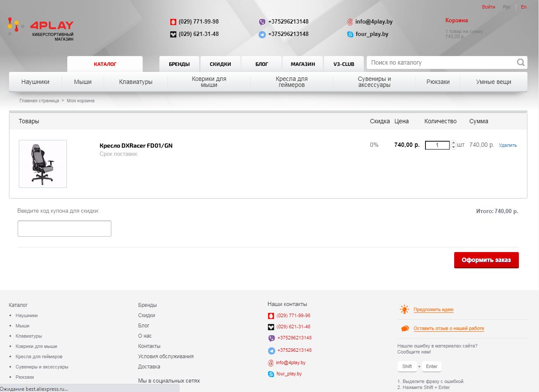539x392 pixels.
Task: Decrease quantity with the down arrow
Action: [x=453, y=147]
